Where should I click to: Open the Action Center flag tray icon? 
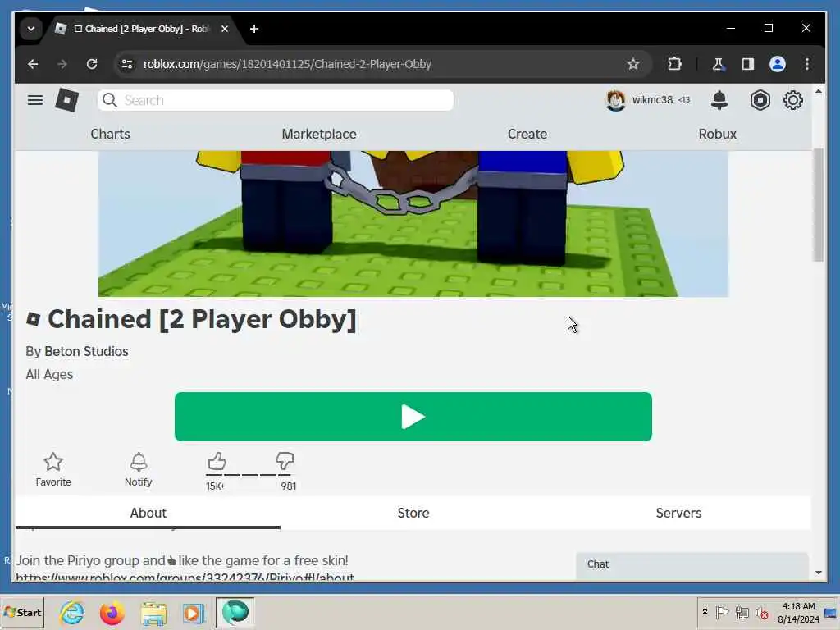722,612
